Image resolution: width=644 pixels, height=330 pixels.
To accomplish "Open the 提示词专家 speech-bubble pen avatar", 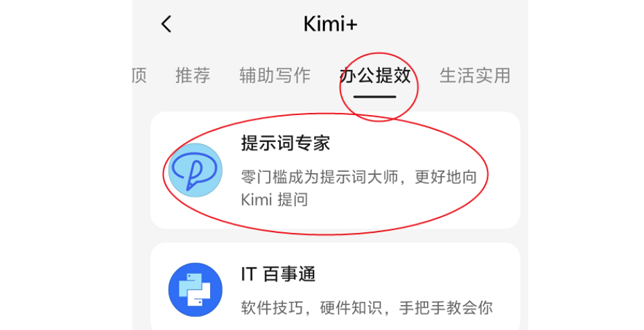I will [195, 170].
